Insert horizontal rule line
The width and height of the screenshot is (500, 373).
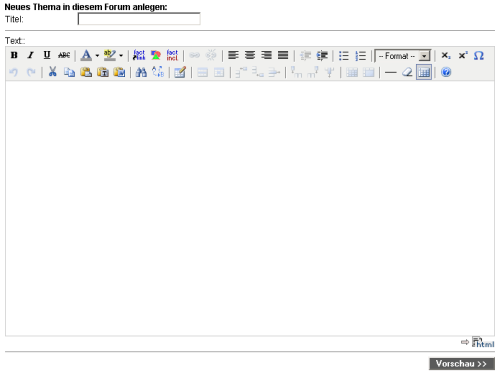point(391,72)
